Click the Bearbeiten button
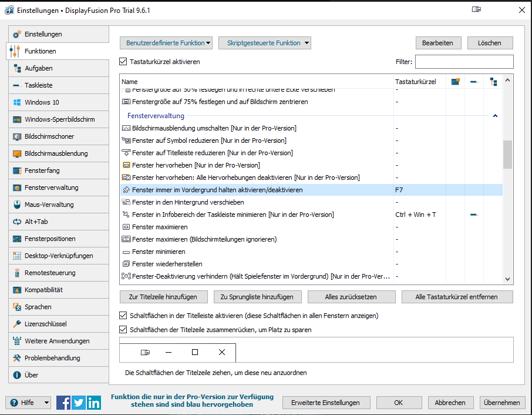This screenshot has width=532, height=415. click(439, 43)
